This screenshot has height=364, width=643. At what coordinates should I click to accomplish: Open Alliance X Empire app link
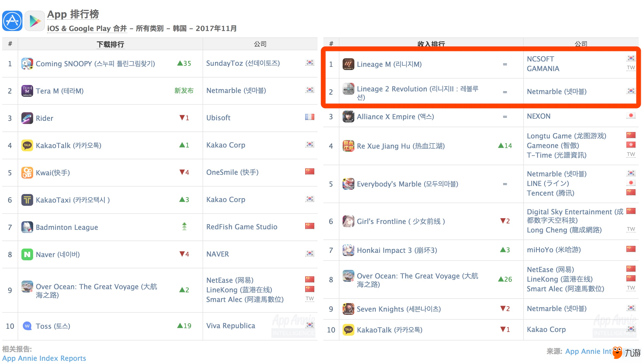click(395, 117)
